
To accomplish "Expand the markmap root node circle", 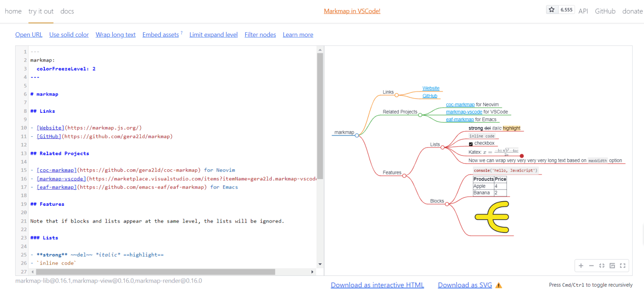I will point(357,135).
